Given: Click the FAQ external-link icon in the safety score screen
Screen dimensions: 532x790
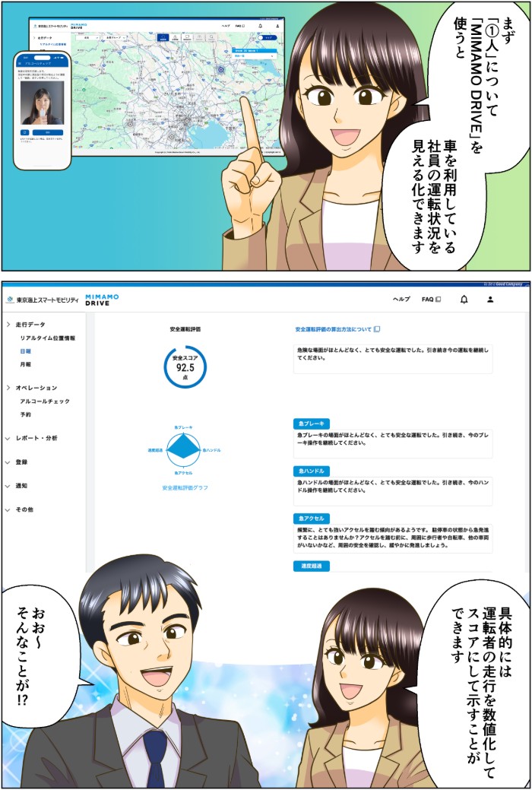Looking at the screenshot, I should [439, 300].
